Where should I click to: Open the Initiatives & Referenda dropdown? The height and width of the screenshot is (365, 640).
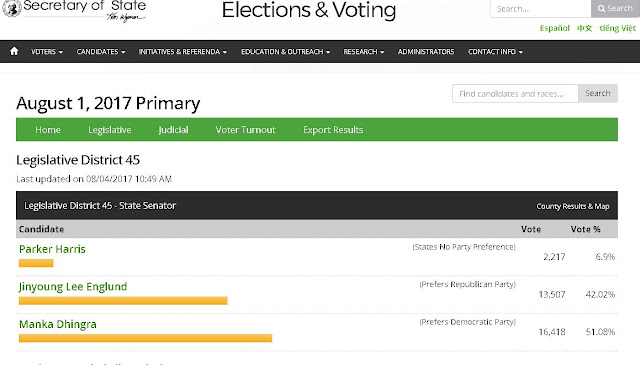coord(182,52)
